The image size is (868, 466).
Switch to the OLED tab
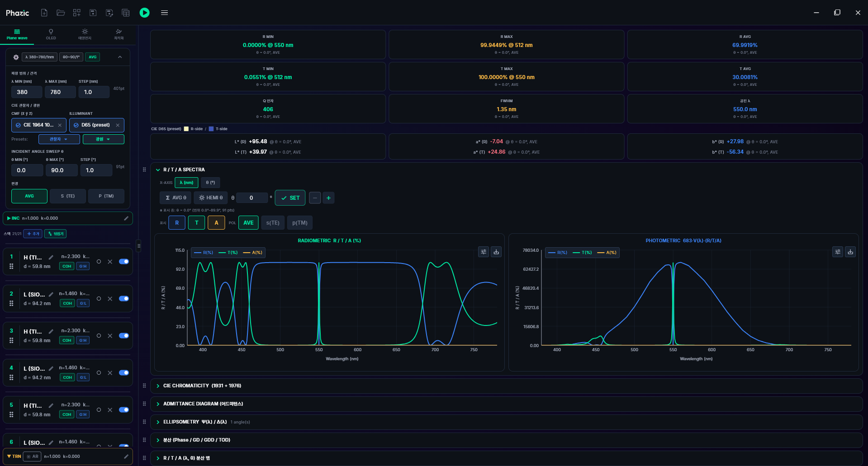point(51,34)
